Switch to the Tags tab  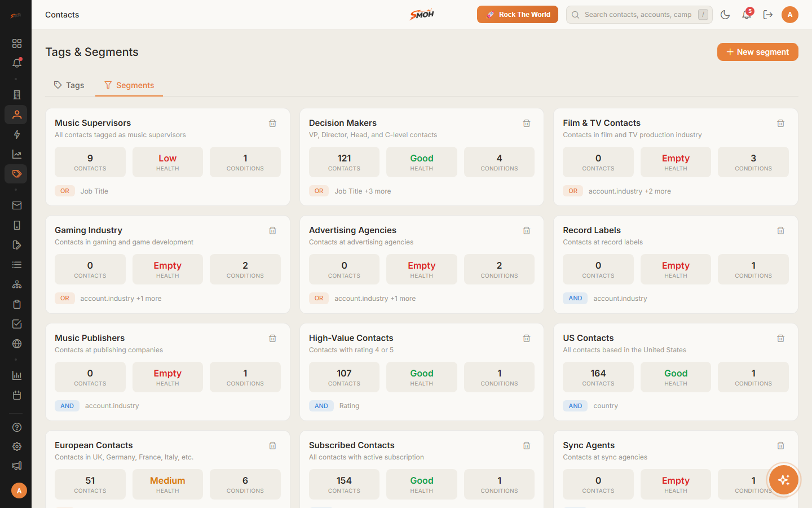coord(69,85)
